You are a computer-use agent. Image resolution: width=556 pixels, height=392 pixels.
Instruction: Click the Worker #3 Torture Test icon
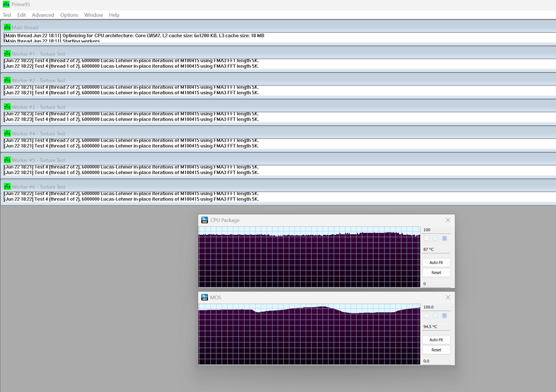point(7,107)
